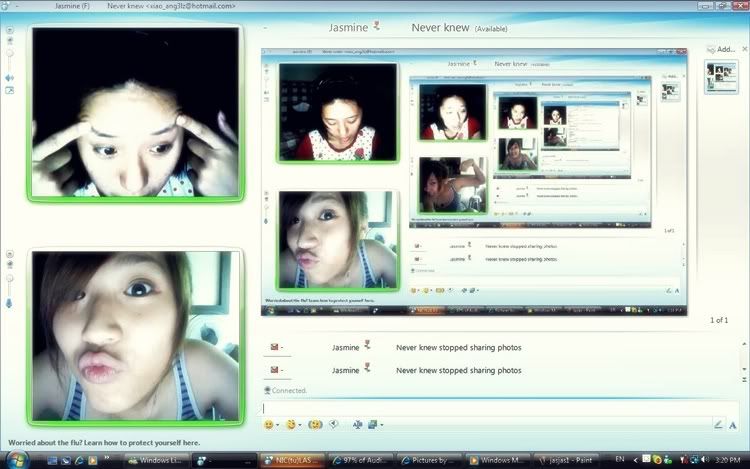Click the scroll-up arrow of message history

(744, 344)
